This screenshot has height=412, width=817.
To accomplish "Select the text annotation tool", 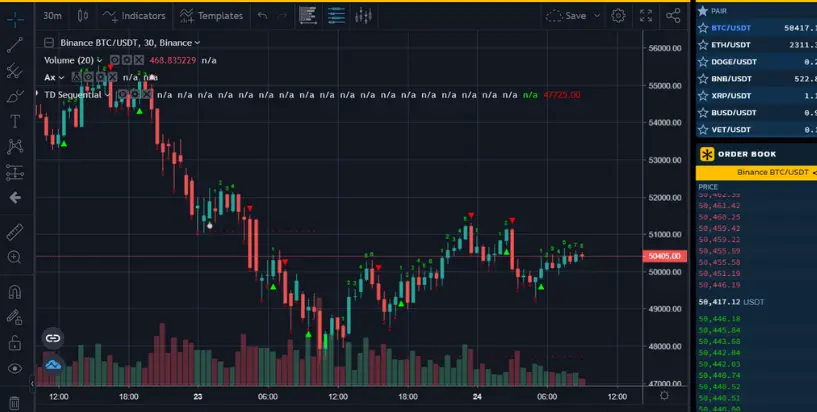I will 15,121.
